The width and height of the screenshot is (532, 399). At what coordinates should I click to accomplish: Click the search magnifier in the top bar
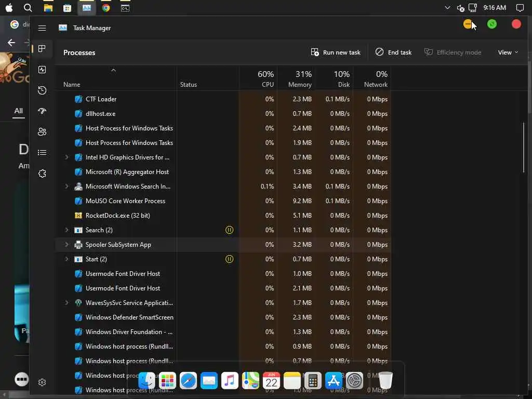(x=28, y=7)
